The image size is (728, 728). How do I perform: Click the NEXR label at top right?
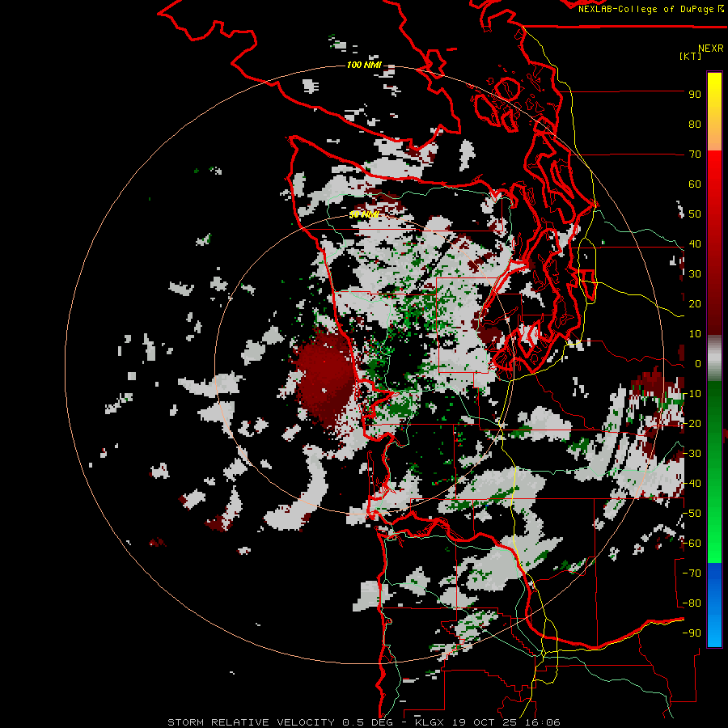point(711,49)
